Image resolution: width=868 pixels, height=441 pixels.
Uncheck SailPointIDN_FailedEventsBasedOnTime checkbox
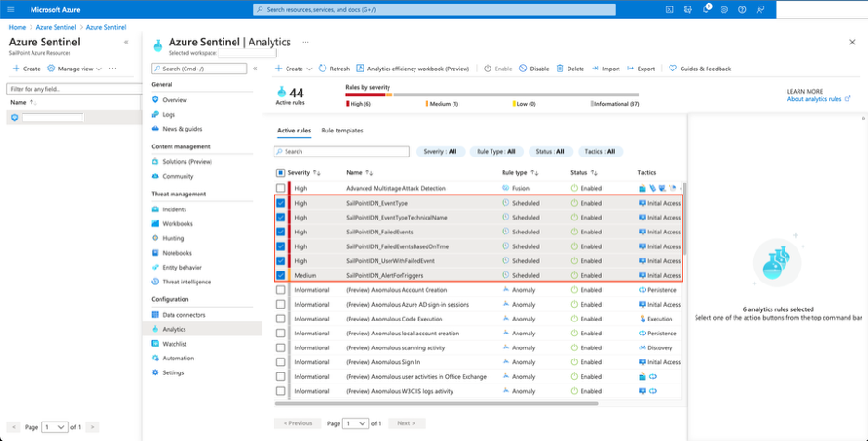(x=281, y=246)
